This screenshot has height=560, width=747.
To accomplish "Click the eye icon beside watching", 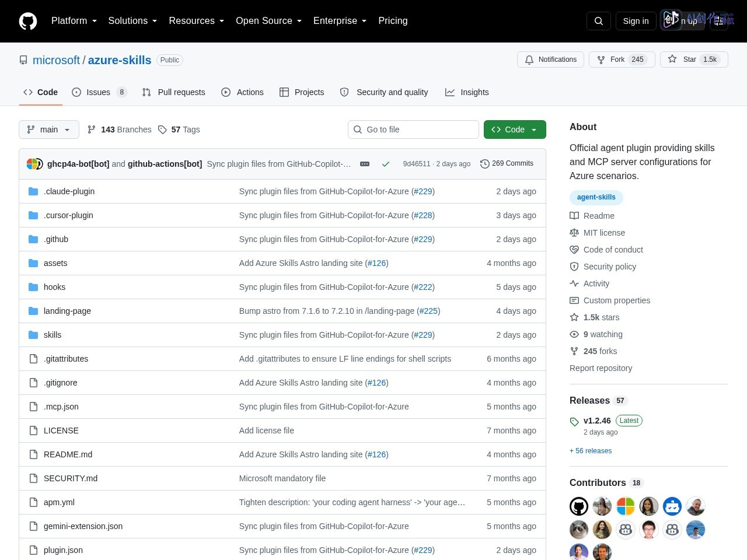I will tap(574, 334).
